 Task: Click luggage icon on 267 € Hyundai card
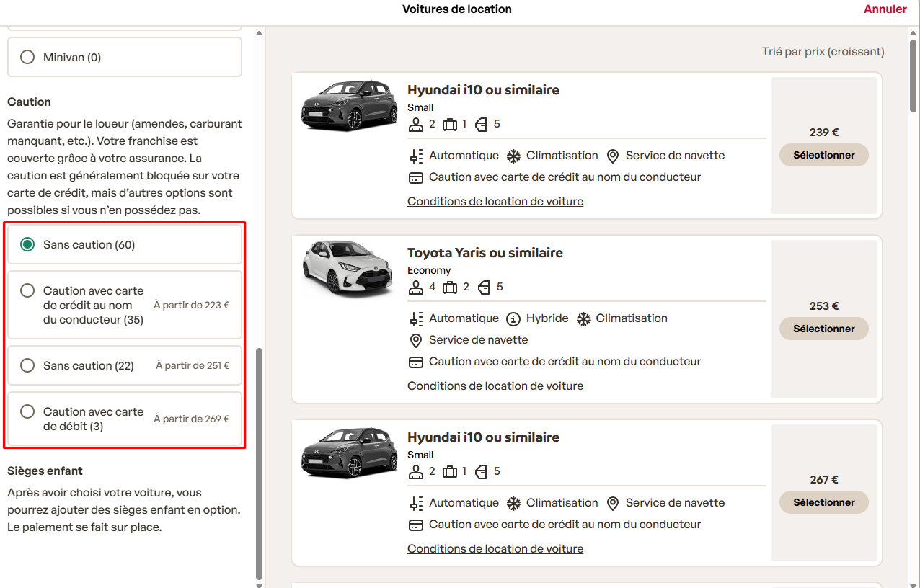(450, 471)
